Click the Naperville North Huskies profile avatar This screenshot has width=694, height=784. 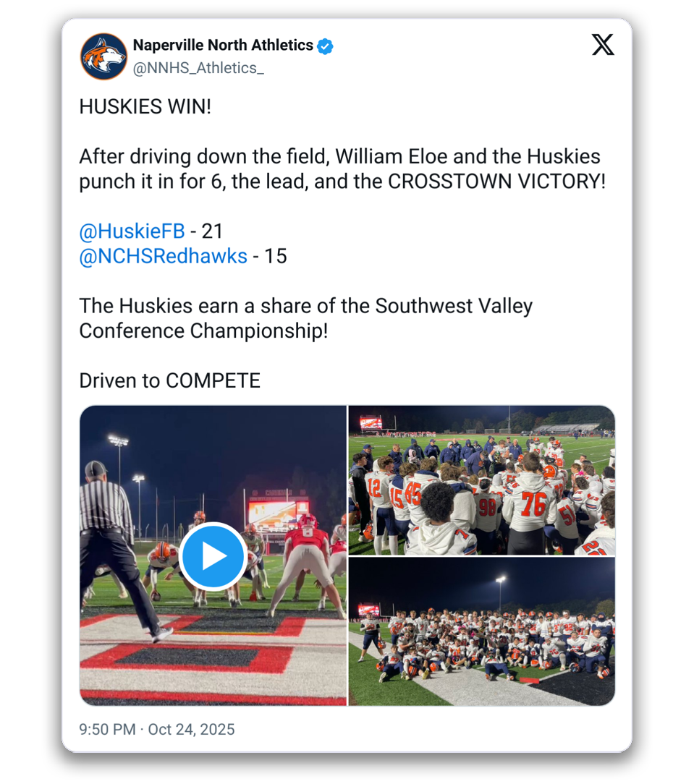pyautogui.click(x=103, y=56)
